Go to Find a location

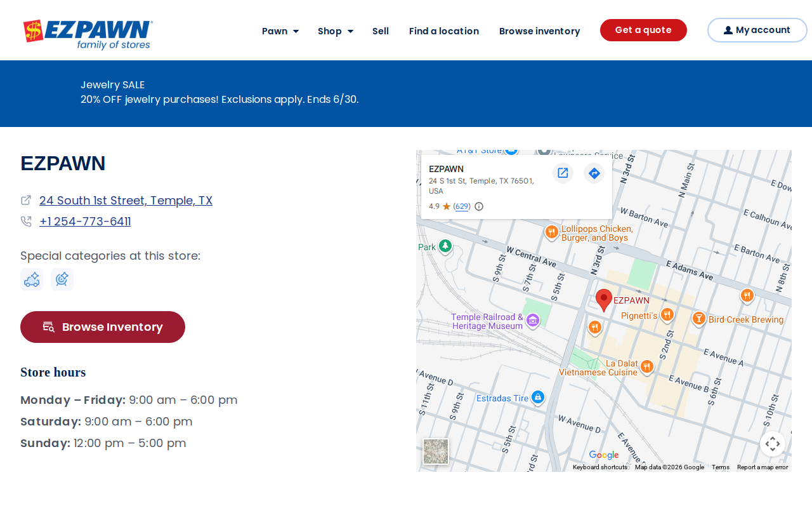(x=444, y=30)
